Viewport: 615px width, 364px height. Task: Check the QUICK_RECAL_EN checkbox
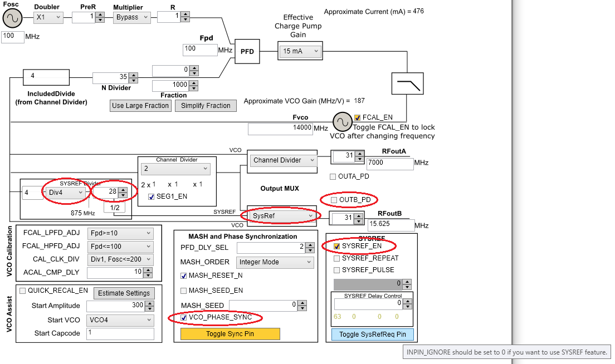(x=22, y=291)
